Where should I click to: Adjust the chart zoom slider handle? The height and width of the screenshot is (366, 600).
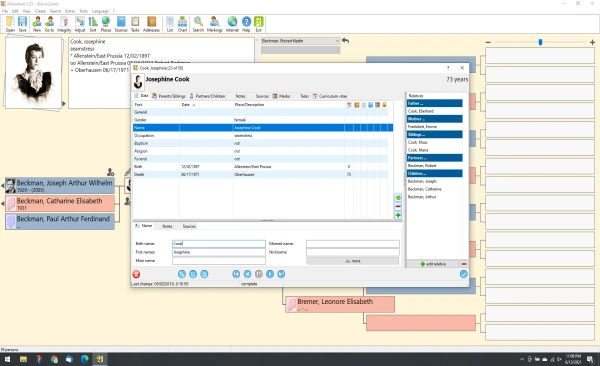pyautogui.click(x=540, y=42)
